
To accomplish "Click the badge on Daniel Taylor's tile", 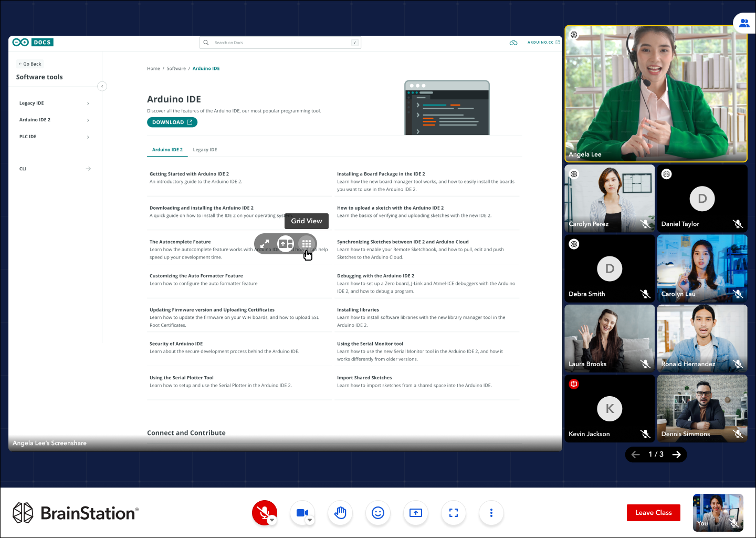I will (666, 174).
